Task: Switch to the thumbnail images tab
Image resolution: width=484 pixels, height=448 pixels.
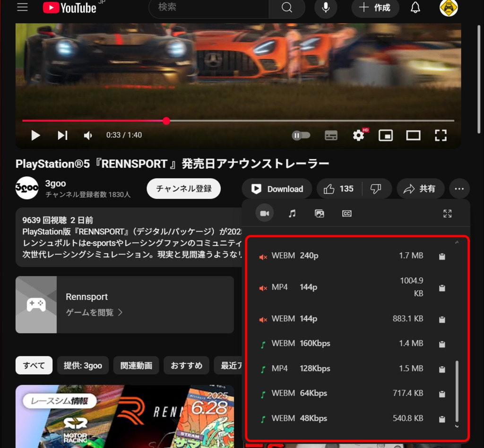Action: coord(320,213)
